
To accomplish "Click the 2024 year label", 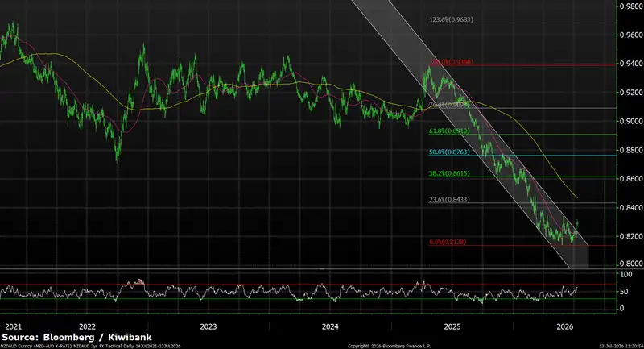I will 330,326.
